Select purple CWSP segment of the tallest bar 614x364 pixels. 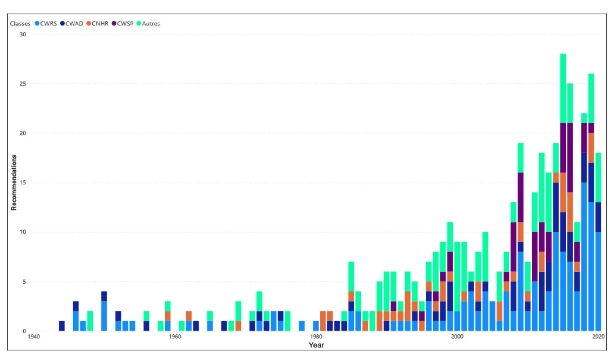(563, 148)
